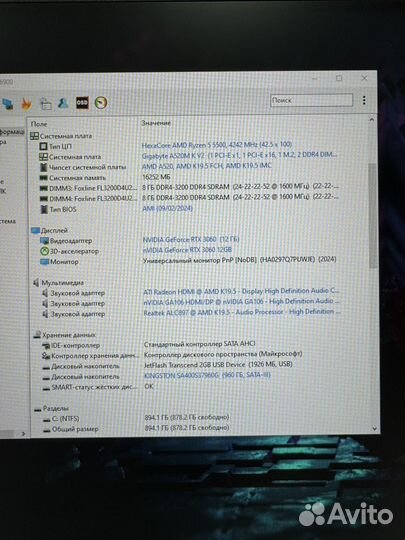Click the Разделы category icon
Image resolution: width=405 pixels, height=540 pixels.
tap(38, 409)
